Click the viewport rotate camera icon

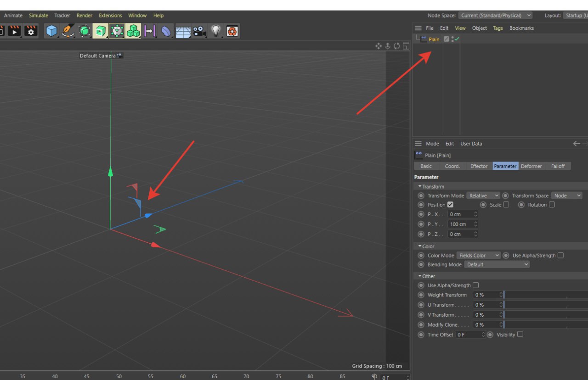(x=397, y=46)
